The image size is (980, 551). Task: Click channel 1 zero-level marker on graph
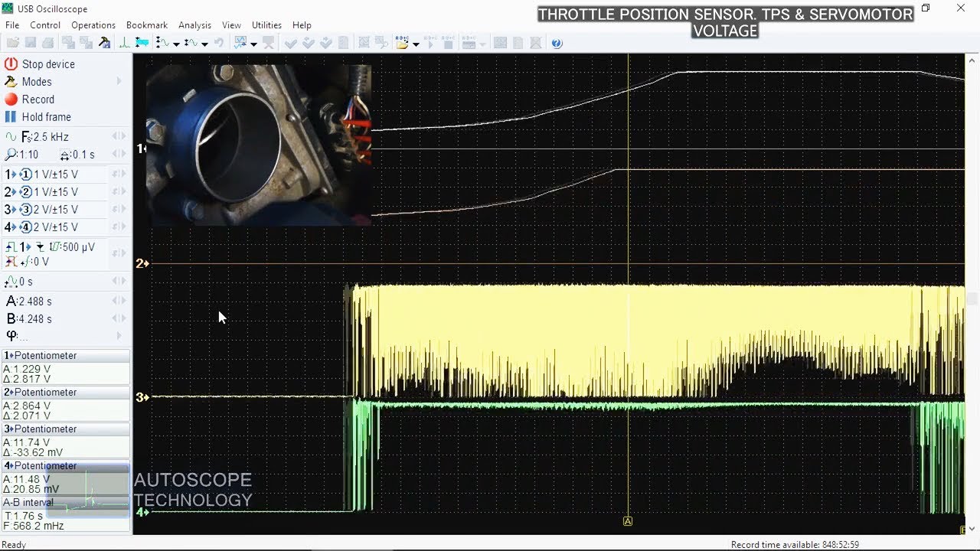141,148
